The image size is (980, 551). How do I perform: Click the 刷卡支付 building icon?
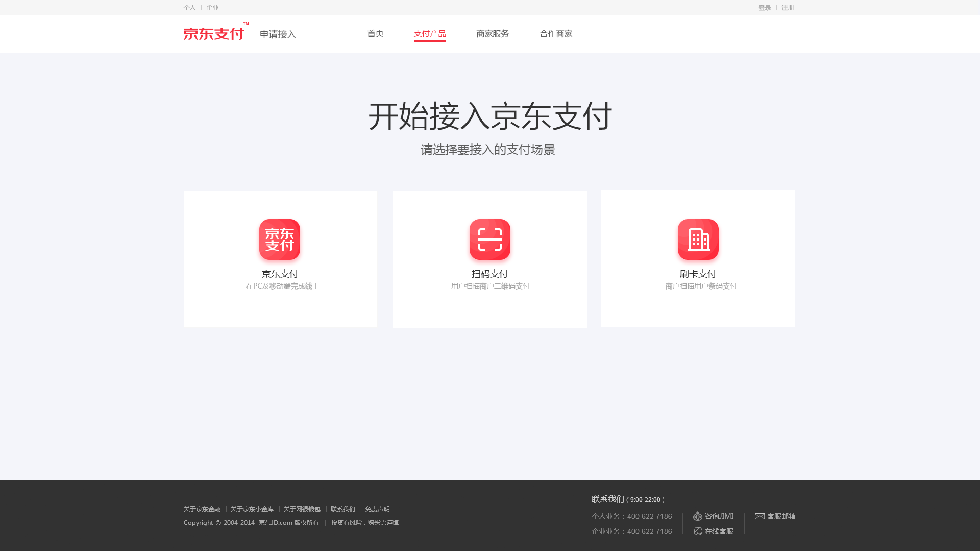[698, 239]
